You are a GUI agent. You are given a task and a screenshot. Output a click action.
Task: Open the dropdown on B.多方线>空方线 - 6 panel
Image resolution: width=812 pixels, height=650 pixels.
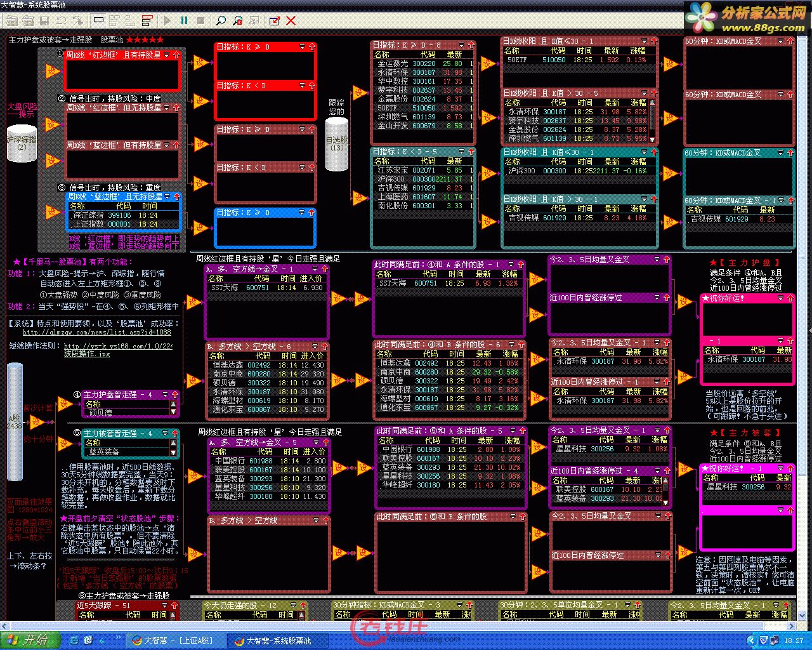point(315,347)
